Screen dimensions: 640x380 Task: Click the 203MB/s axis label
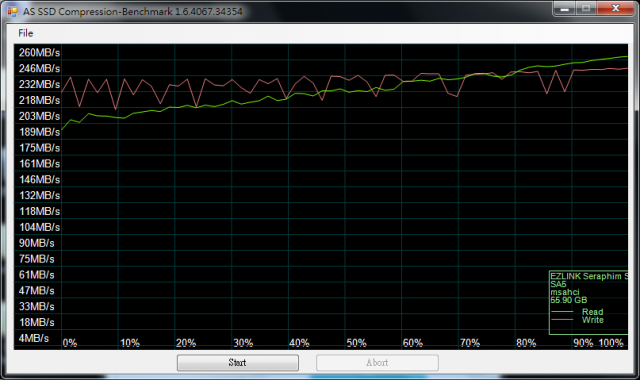pos(39,116)
